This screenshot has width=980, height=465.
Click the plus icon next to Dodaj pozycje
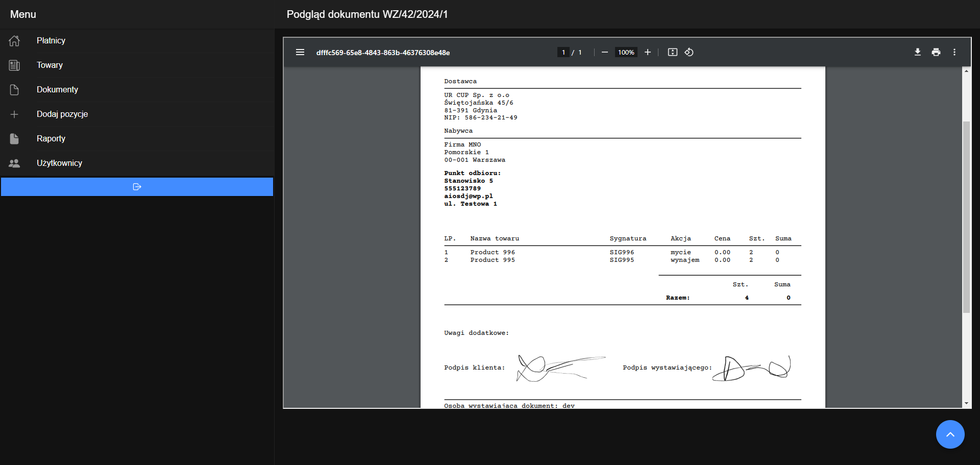pos(14,114)
